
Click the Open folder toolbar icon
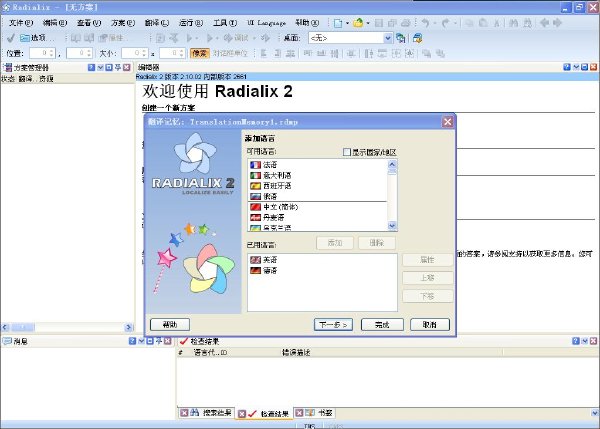[x=358, y=23]
